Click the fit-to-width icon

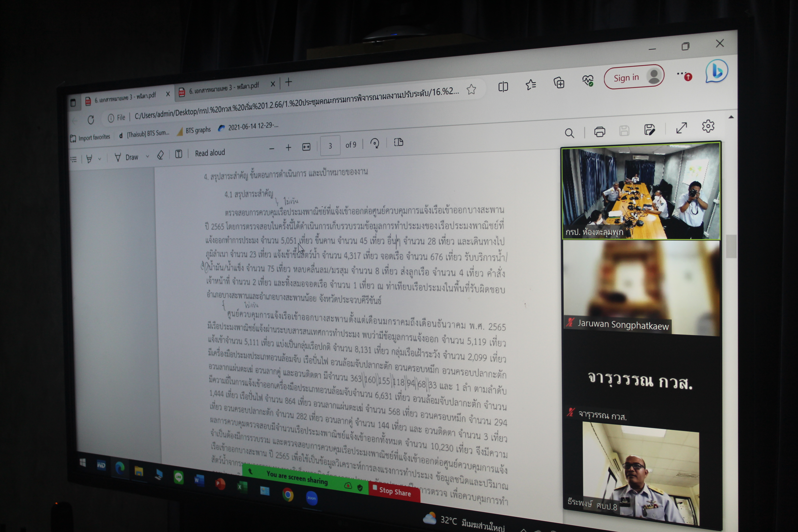[x=306, y=147]
